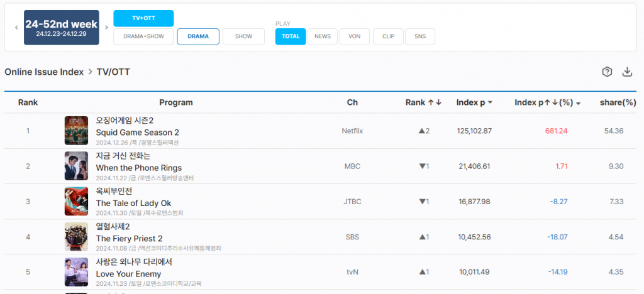Click the 2024.12.26 Squid Game air date line
Viewport: 644px width, 294px height.
(x=137, y=143)
